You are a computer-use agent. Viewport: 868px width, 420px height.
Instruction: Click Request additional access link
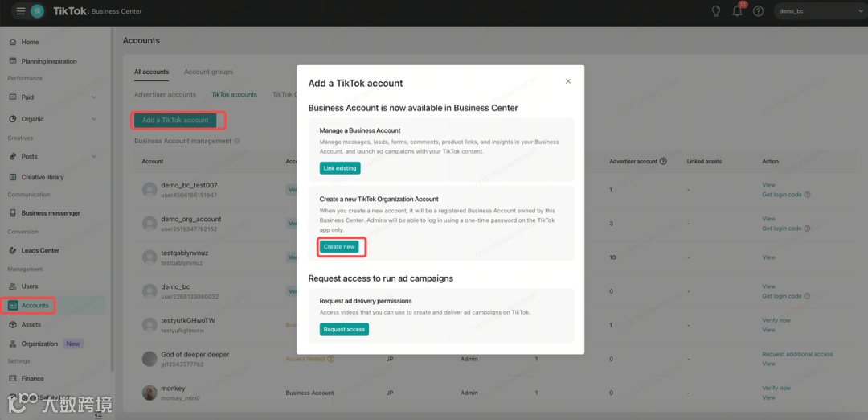point(797,354)
